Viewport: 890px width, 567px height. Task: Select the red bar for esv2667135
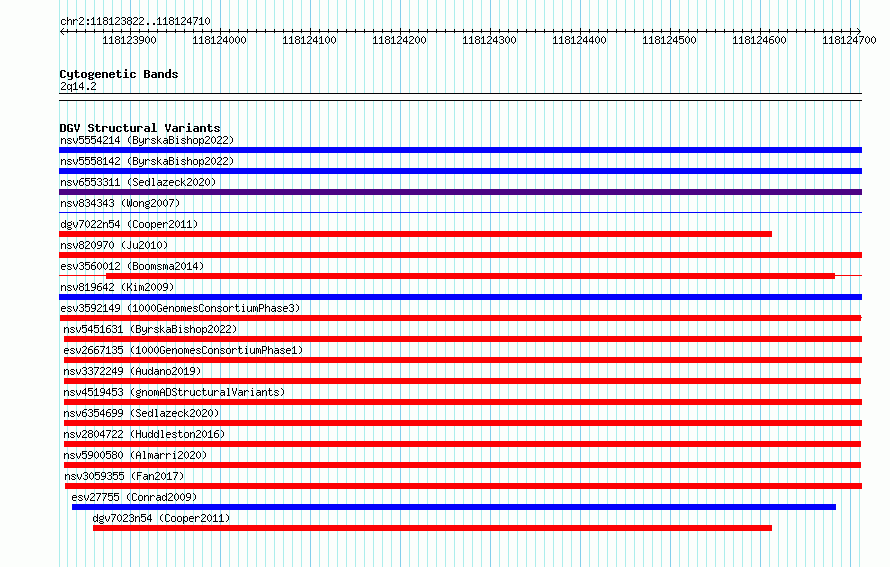tap(463, 360)
